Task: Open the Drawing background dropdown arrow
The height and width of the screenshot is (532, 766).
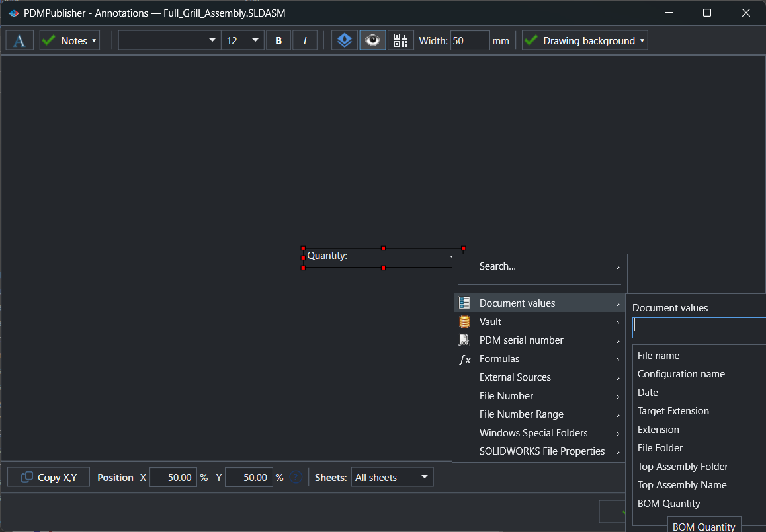Action: 642,40
